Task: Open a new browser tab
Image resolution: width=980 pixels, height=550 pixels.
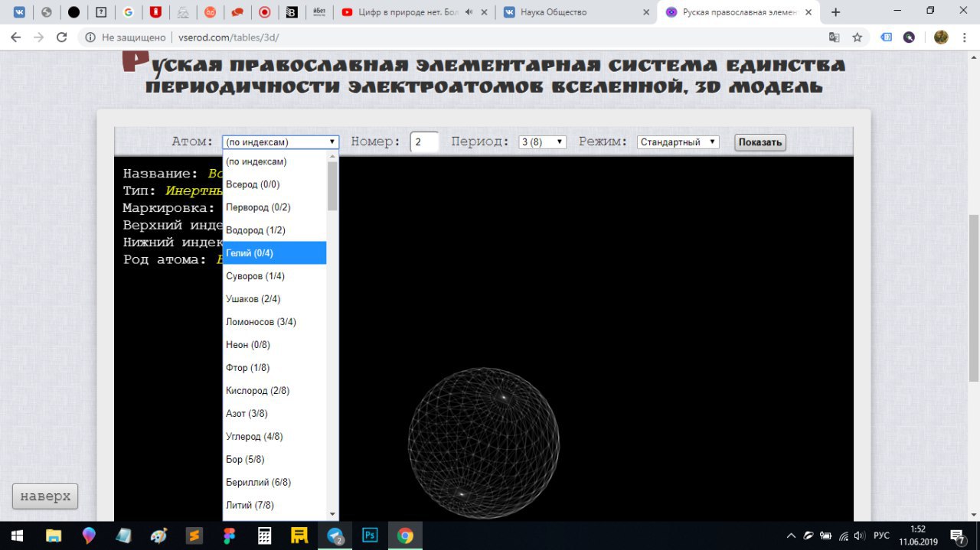Action: (835, 12)
